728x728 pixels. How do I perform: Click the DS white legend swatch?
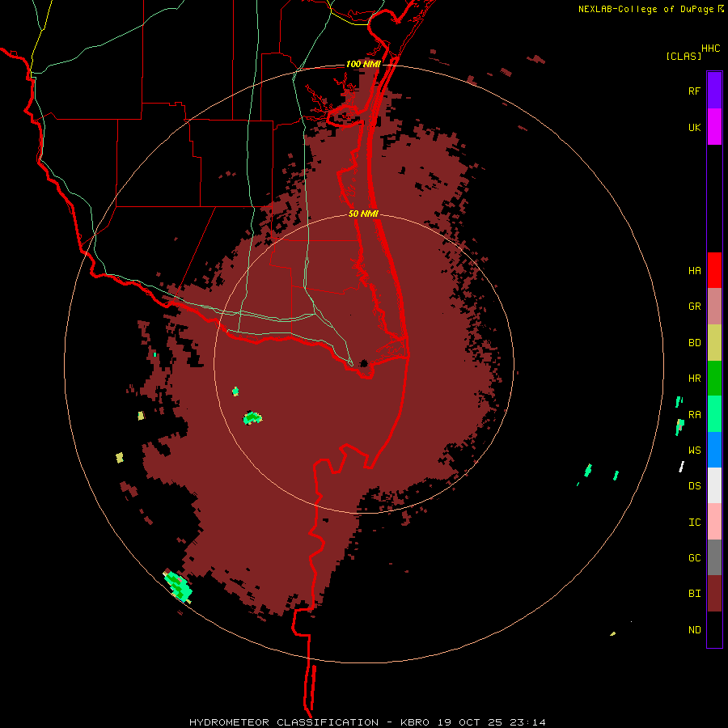pyautogui.click(x=714, y=485)
